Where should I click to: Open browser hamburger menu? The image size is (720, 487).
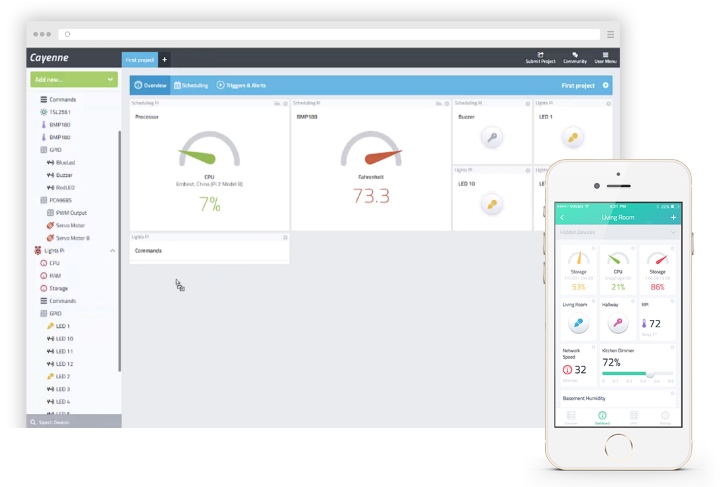pos(610,34)
